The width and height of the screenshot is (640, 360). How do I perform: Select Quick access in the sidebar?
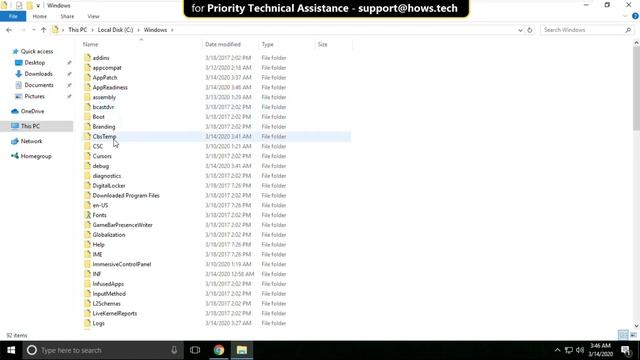coord(37,51)
